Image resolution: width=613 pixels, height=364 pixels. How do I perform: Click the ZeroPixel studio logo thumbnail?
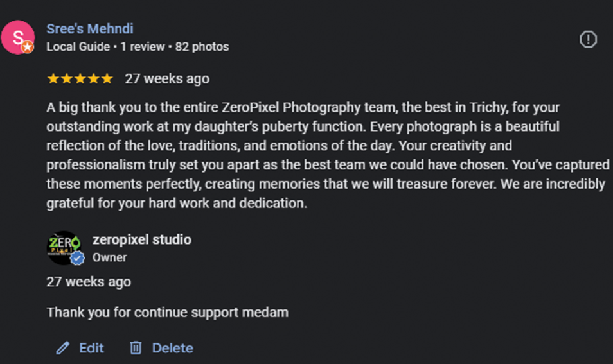click(x=64, y=248)
